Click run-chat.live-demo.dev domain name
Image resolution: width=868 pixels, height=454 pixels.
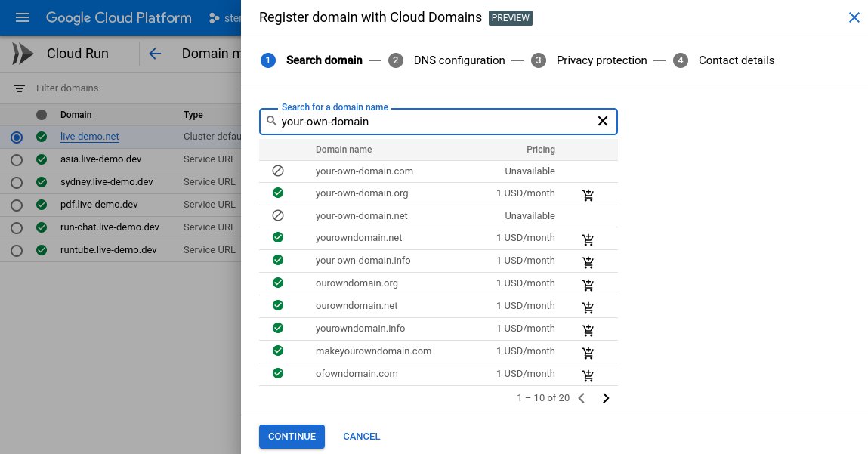pos(110,227)
